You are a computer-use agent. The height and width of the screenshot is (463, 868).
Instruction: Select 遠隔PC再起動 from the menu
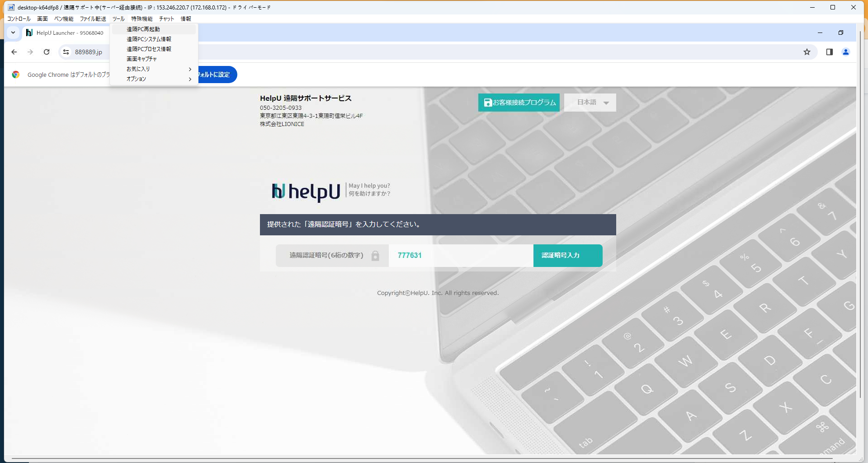click(154, 29)
